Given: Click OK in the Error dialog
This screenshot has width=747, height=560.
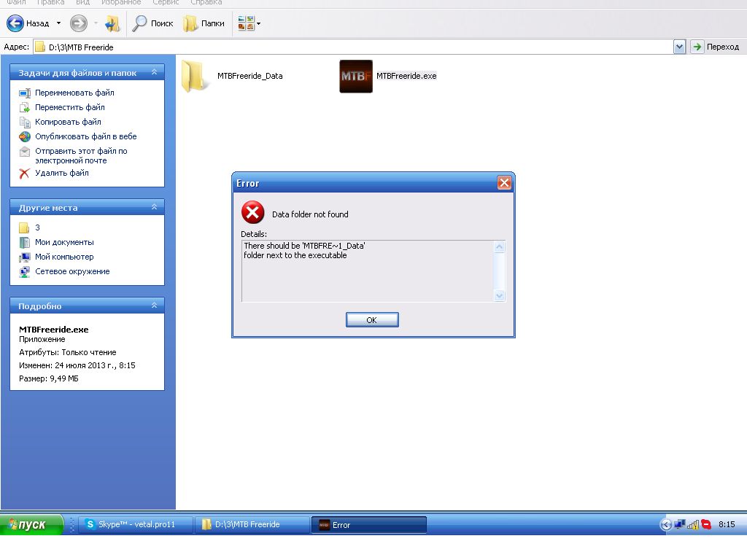Looking at the screenshot, I should pos(372,320).
